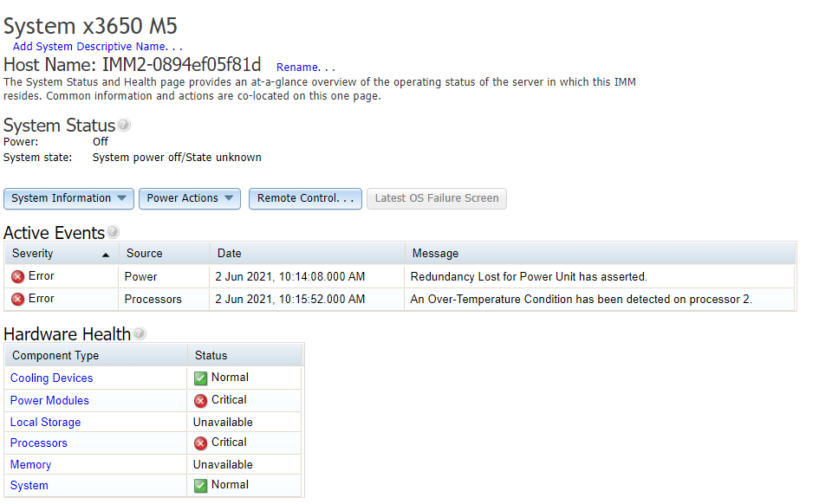
Task: Open the Power Actions dropdown
Action: tap(190, 199)
